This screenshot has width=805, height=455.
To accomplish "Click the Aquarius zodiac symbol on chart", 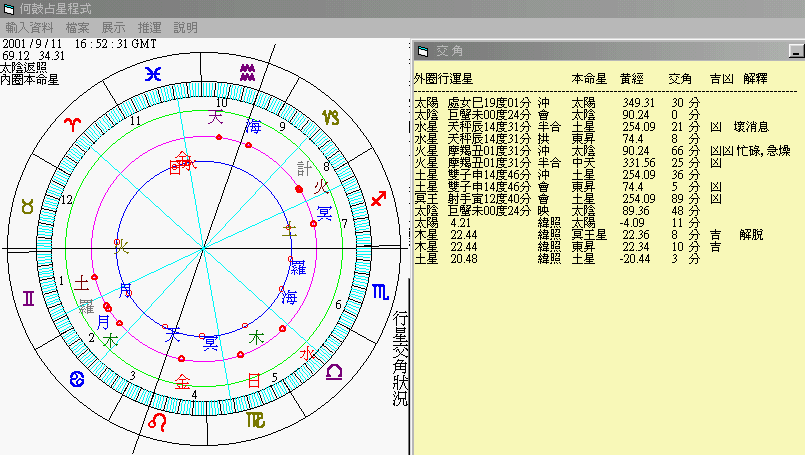I will coord(247,72).
